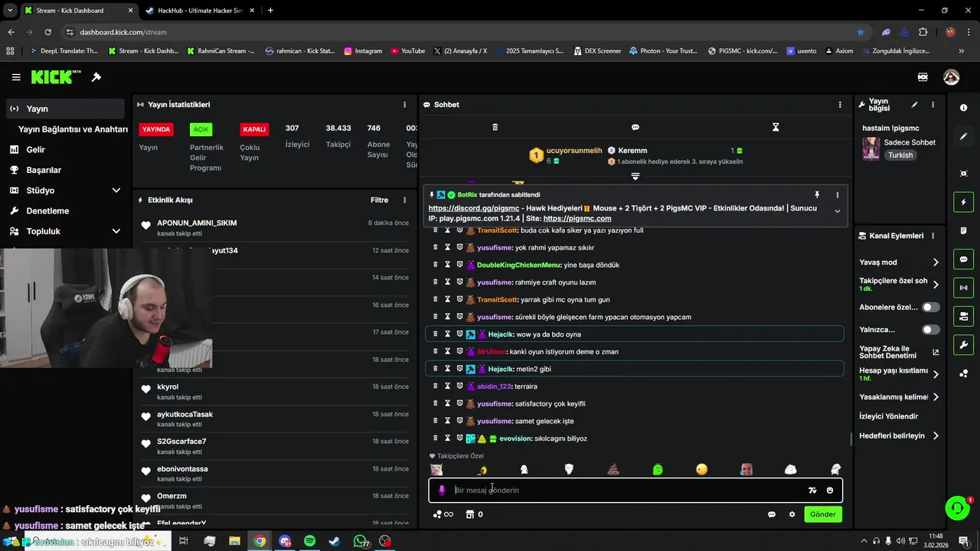Open Spotify from the taskbar
The height and width of the screenshot is (551, 980).
[309, 541]
